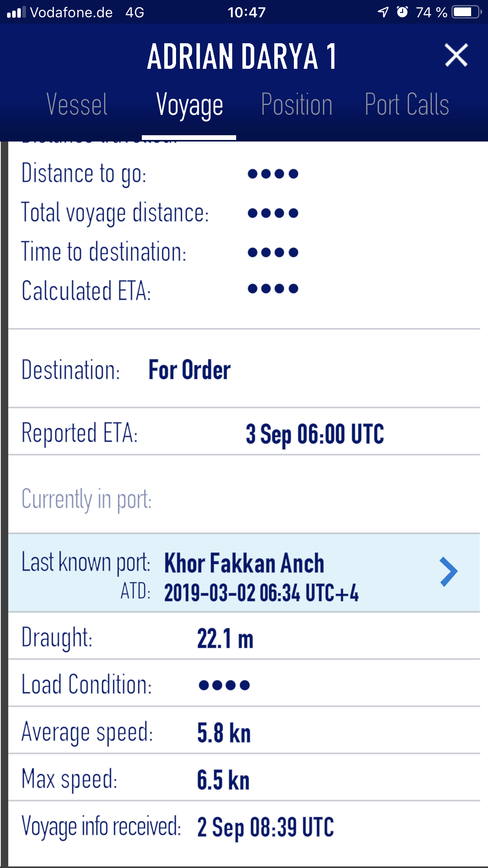Tap the For Order destination value
Viewport: 488px width, 868px height.
coord(189,370)
